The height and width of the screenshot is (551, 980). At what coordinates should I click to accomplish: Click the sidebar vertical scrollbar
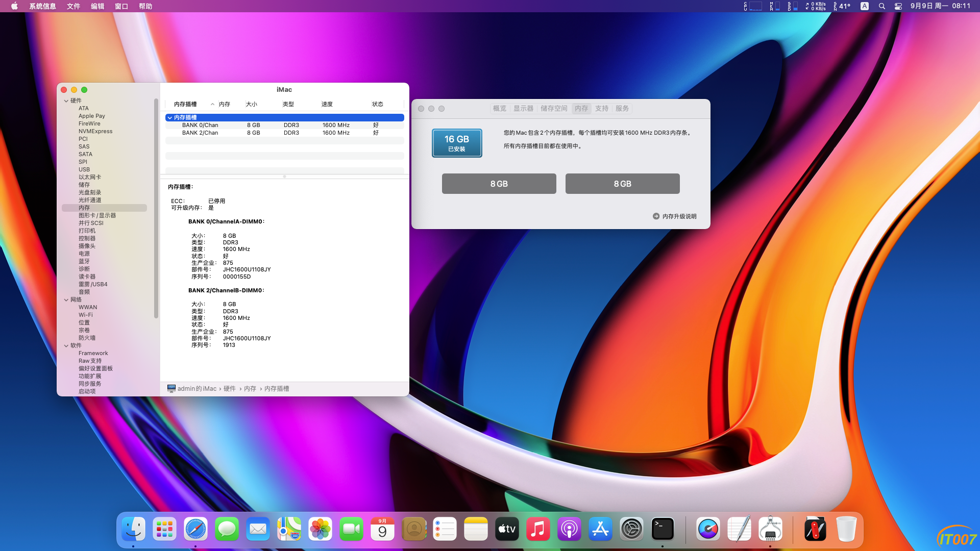(x=156, y=208)
